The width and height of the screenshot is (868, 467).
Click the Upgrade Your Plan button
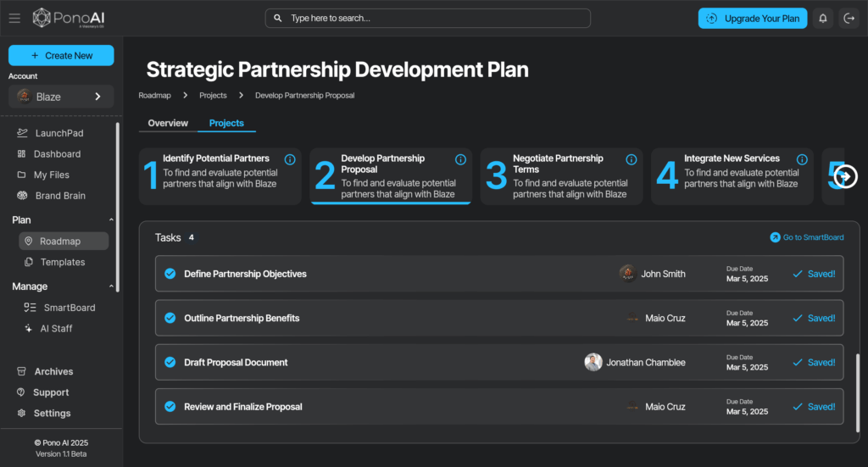point(753,19)
